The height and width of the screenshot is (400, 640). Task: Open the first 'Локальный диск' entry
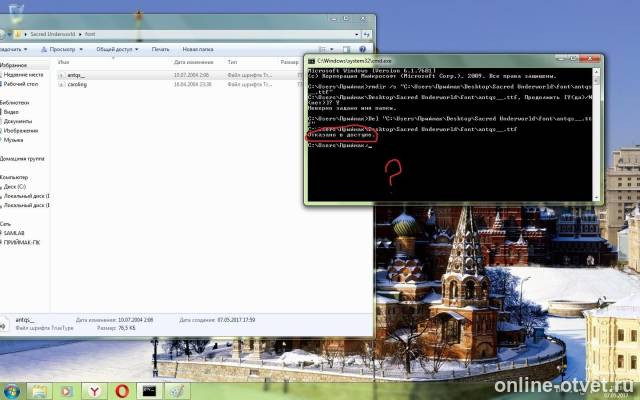point(27,196)
